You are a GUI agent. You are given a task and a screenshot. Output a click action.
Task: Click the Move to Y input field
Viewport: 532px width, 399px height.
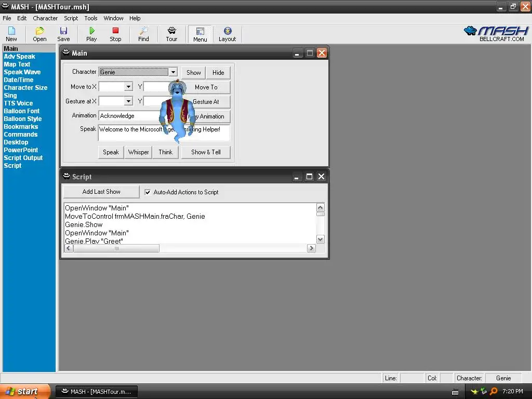coord(156,87)
